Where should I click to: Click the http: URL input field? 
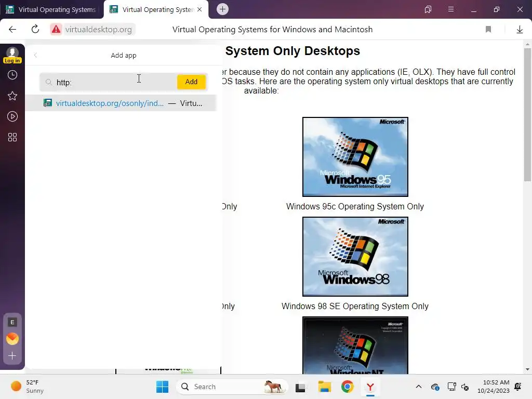pyautogui.click(x=109, y=82)
